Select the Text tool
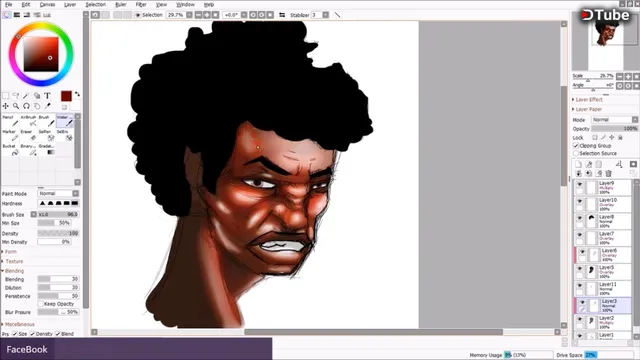The image size is (640, 360). (x=47, y=96)
